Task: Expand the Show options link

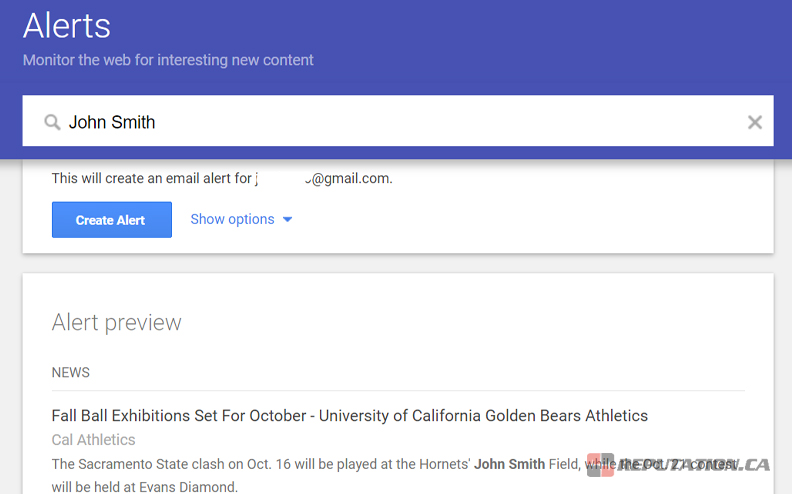Action: (232, 219)
